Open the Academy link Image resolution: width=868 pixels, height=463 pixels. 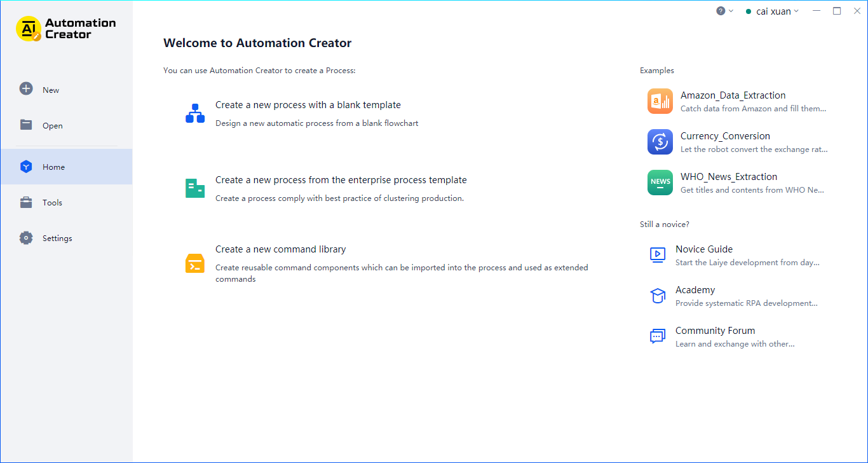point(695,290)
